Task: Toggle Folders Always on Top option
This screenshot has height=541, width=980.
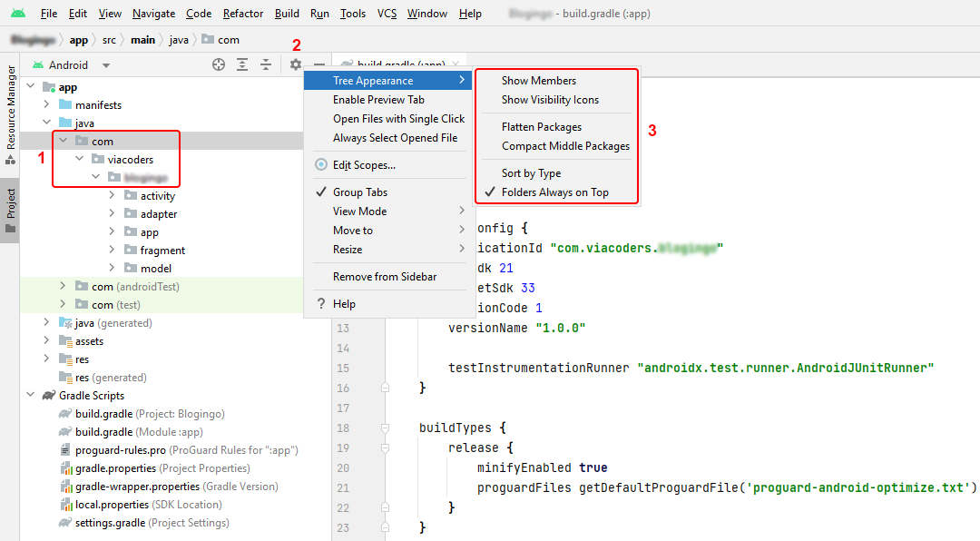Action: coord(554,192)
